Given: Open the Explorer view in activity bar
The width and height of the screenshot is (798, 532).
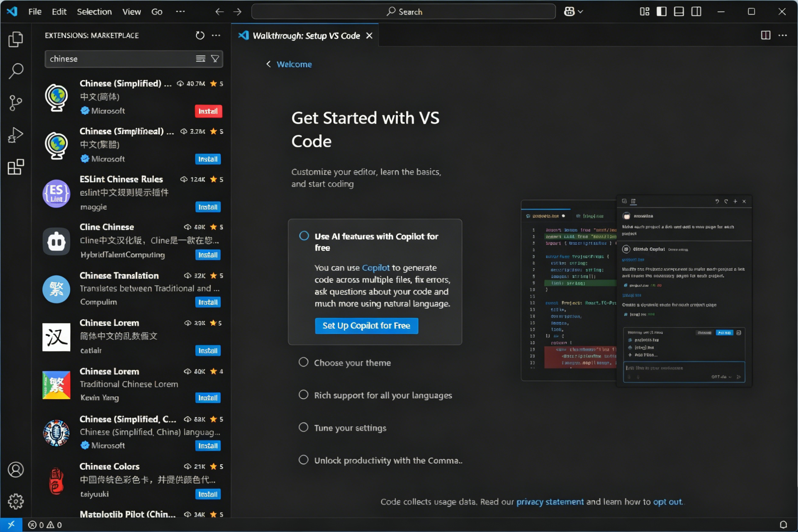Looking at the screenshot, I should tap(16, 39).
